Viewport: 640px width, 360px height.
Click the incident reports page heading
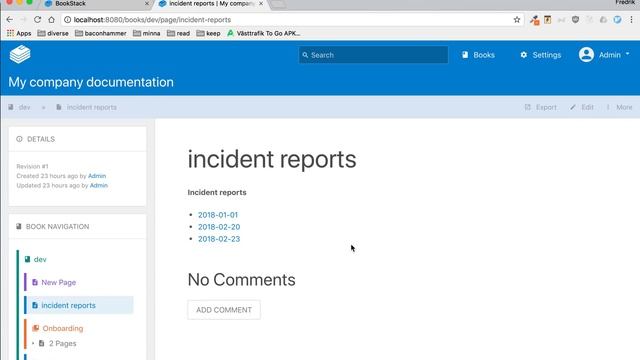point(272,159)
